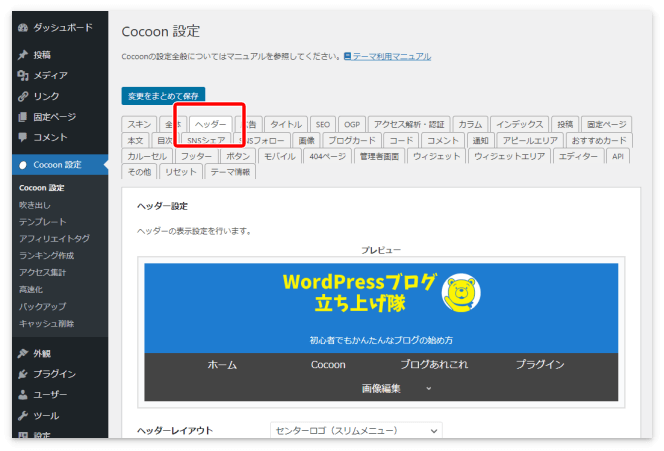The height and width of the screenshot is (451, 664).
Task: Click the Tools (ツール) wrench icon
Action: [x=23, y=415]
